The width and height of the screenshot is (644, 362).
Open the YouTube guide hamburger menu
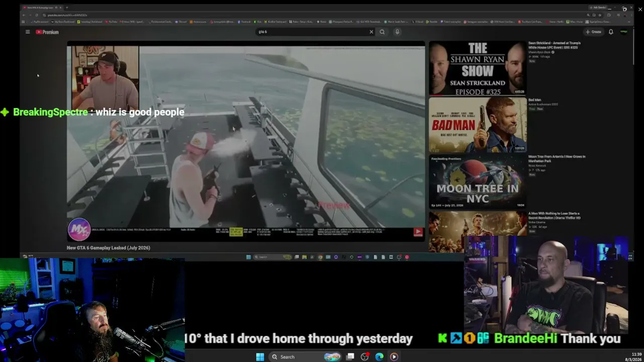28,32
